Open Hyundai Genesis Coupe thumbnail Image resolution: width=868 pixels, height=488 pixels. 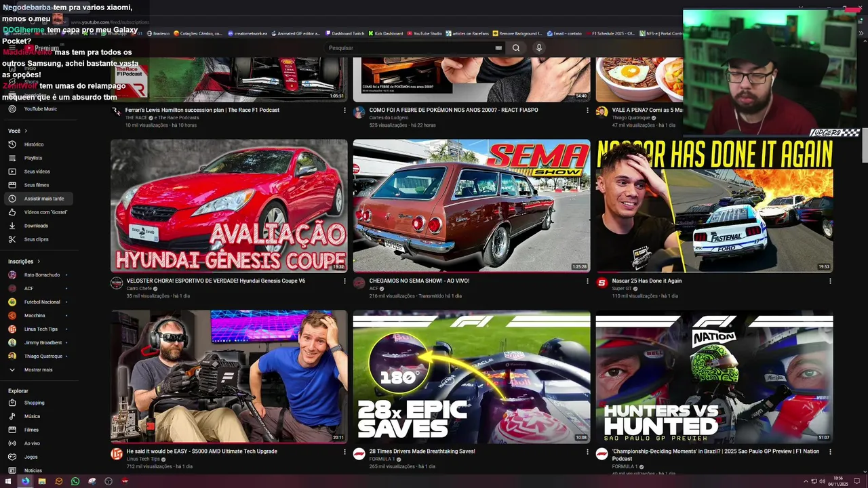point(229,206)
